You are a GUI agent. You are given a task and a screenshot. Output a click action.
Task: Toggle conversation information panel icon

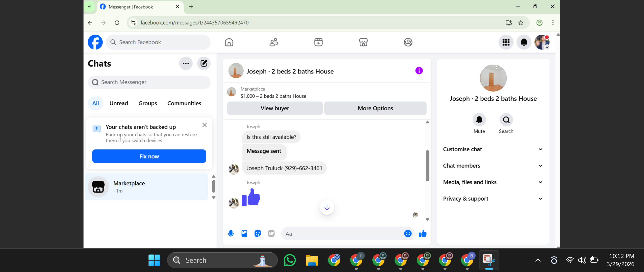pyautogui.click(x=419, y=71)
